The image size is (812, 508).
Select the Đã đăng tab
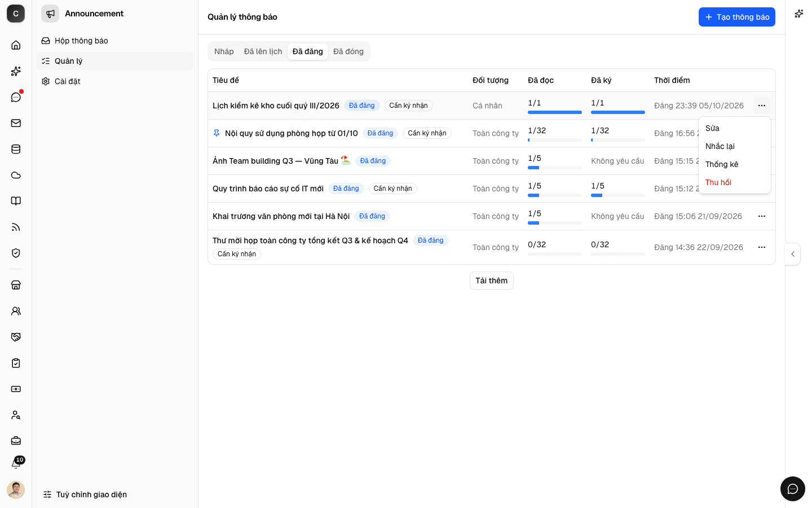pyautogui.click(x=308, y=51)
